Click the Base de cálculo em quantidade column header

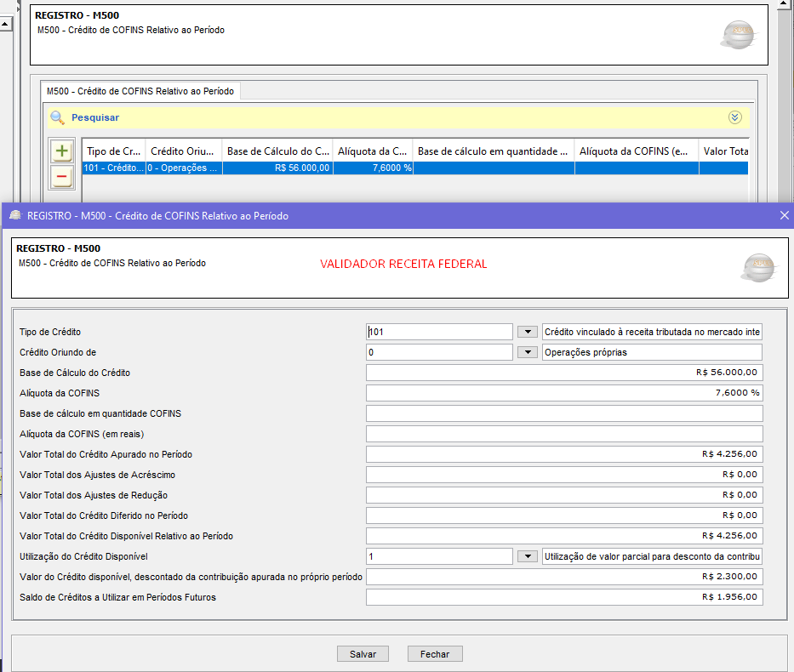(494, 151)
